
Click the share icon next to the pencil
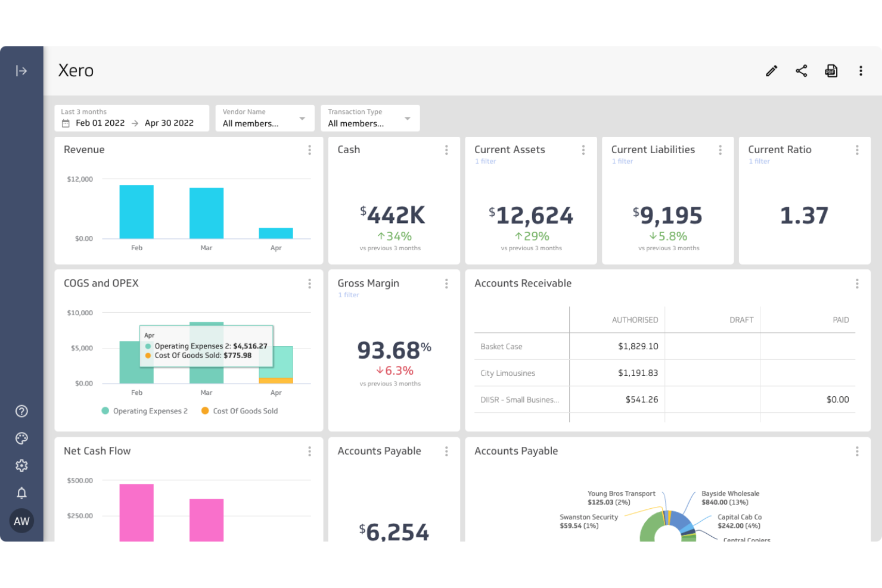click(801, 71)
